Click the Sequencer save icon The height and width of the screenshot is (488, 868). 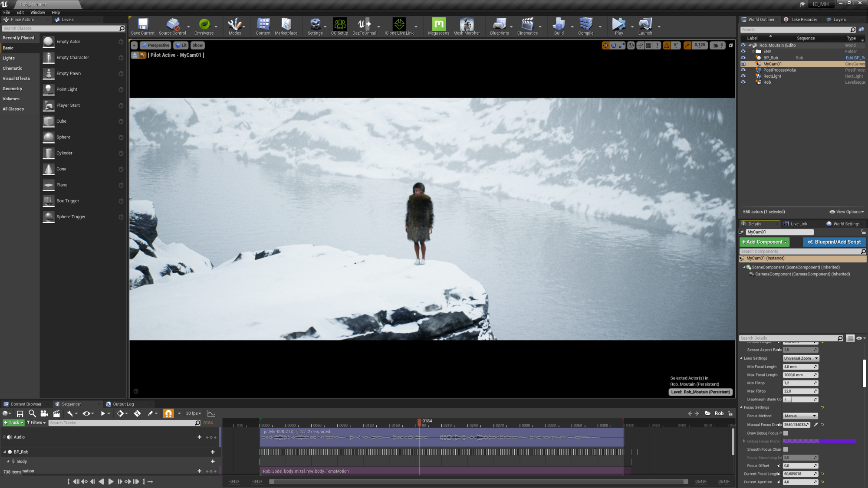click(20, 413)
